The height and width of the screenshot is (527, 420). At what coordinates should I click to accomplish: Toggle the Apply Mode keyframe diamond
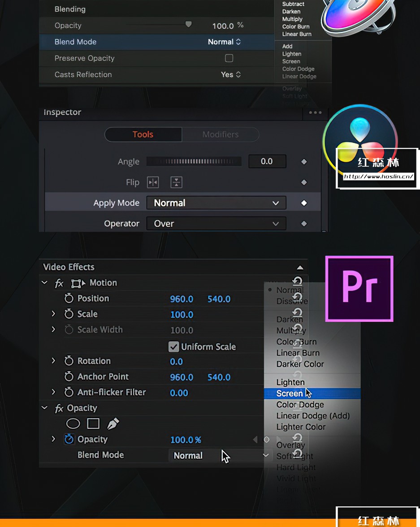pyautogui.click(x=304, y=203)
